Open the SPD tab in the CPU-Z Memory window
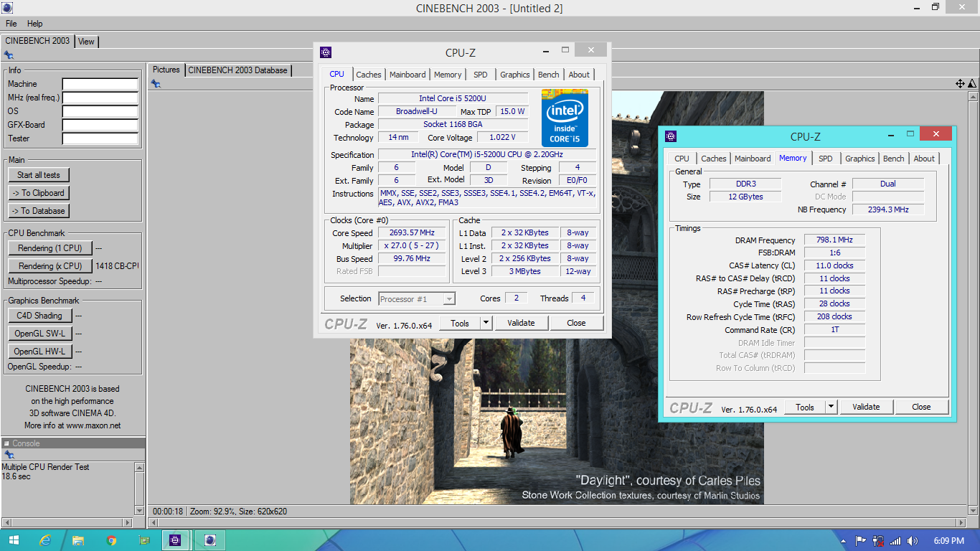Screen dimensions: 980x551 [826, 159]
